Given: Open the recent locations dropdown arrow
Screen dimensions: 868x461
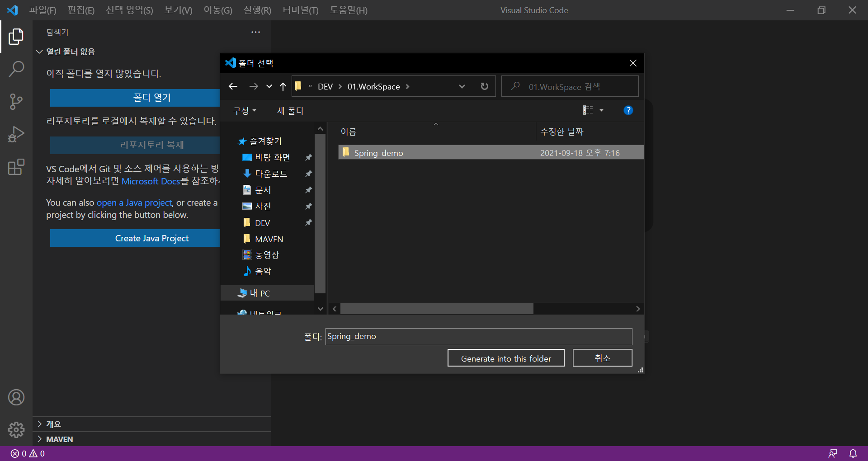Looking at the screenshot, I should [269, 86].
